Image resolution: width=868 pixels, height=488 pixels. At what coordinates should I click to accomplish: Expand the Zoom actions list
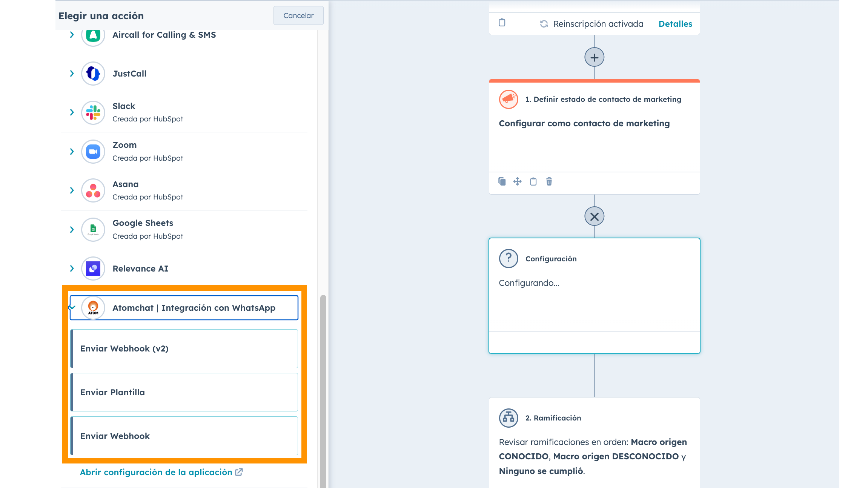pyautogui.click(x=72, y=152)
